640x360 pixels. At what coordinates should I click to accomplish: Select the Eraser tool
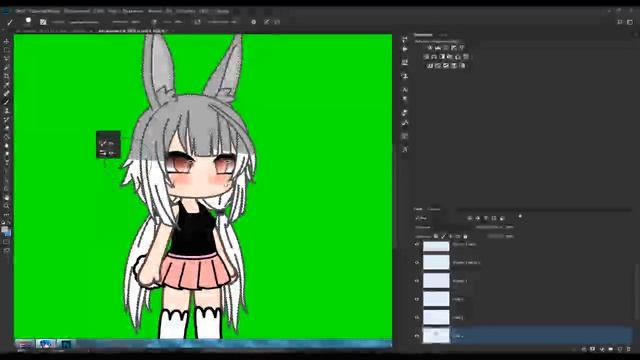pos(6,128)
